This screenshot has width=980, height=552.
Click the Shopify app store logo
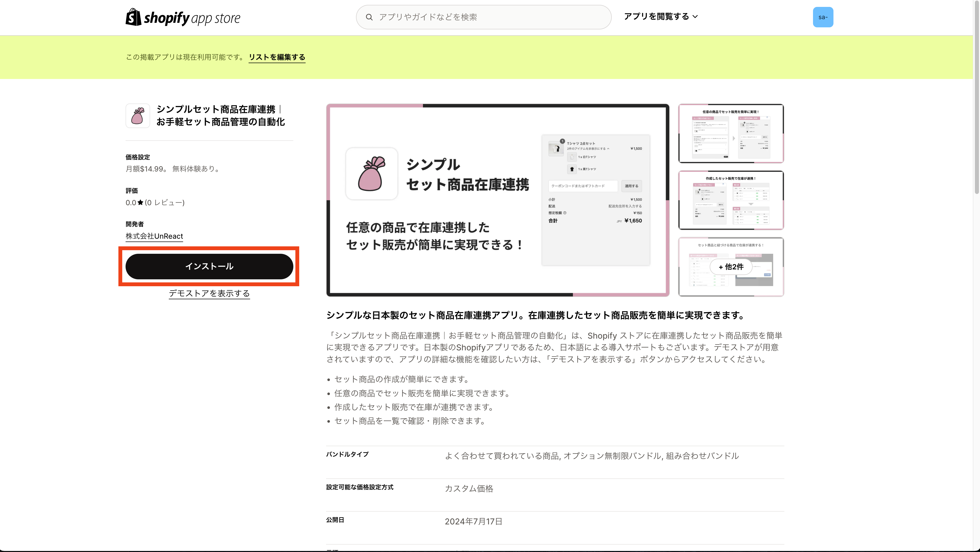[x=183, y=17]
